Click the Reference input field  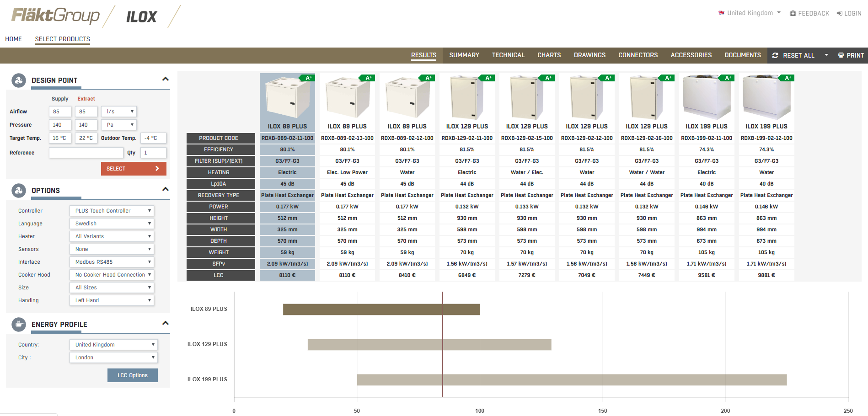86,153
